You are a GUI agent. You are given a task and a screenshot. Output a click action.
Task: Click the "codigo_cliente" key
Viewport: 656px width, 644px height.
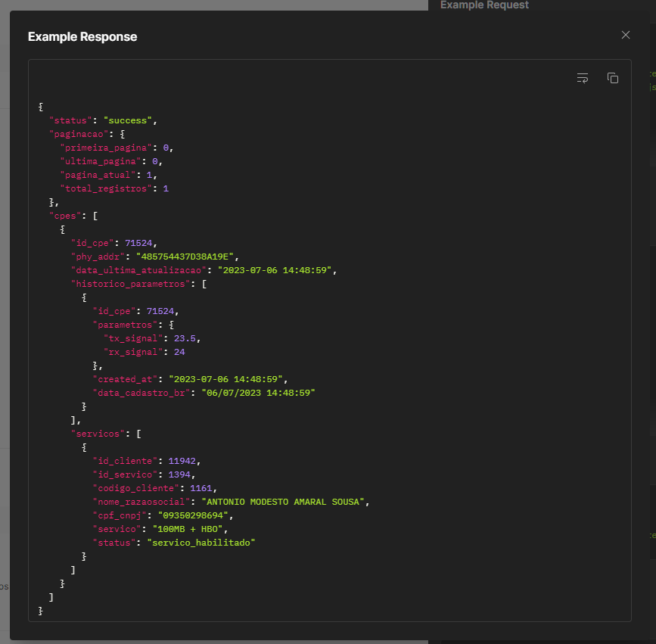pos(136,488)
